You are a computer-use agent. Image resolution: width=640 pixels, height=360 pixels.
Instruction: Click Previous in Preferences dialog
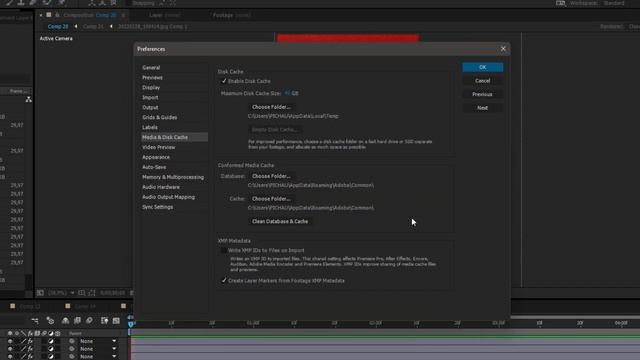point(482,94)
